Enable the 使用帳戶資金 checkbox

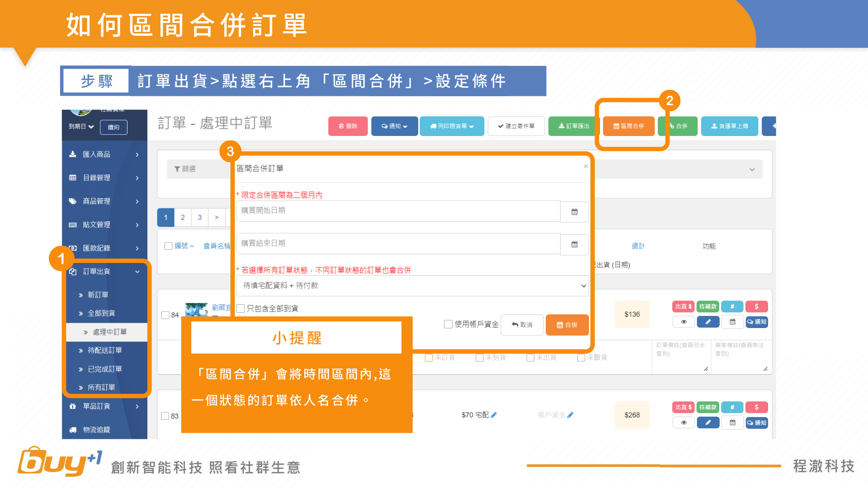448,324
